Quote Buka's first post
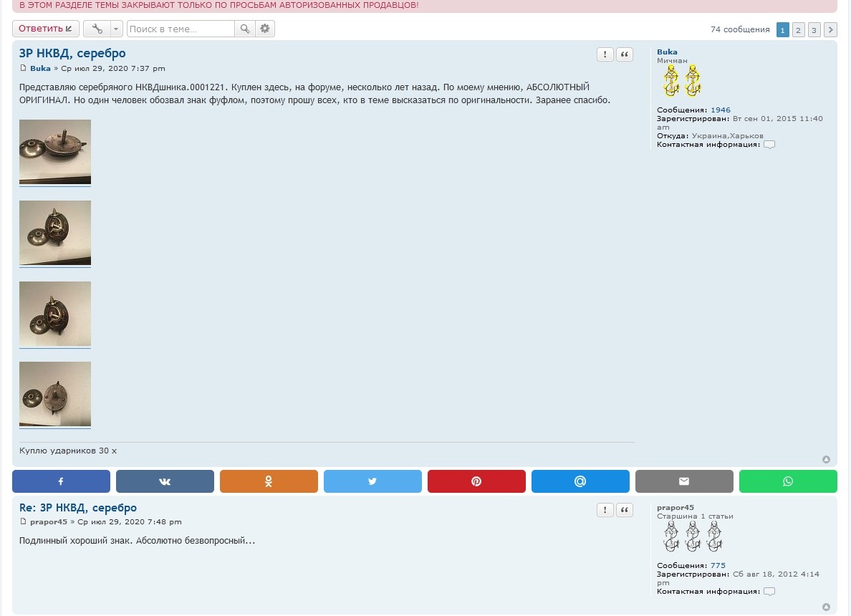This screenshot has height=616, width=851. [625, 55]
